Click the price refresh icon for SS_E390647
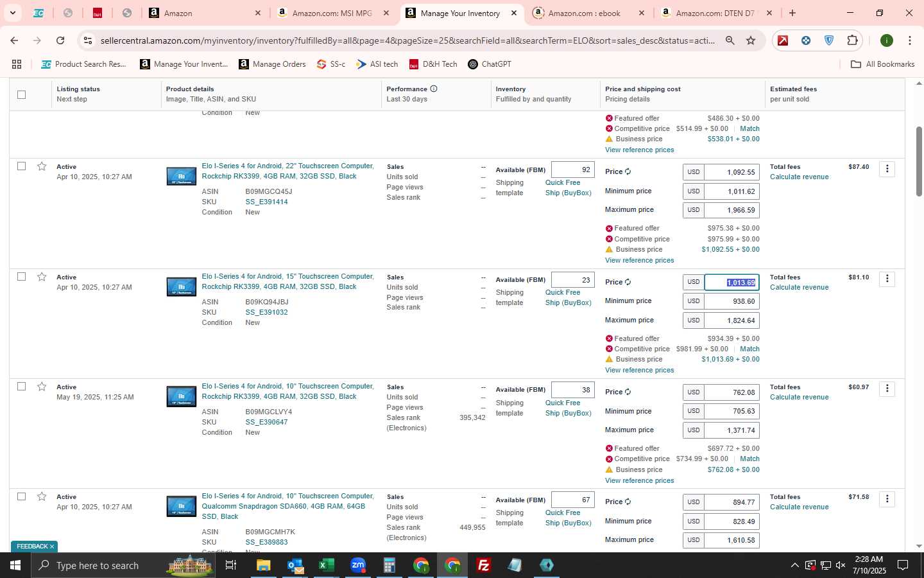 [628, 392]
